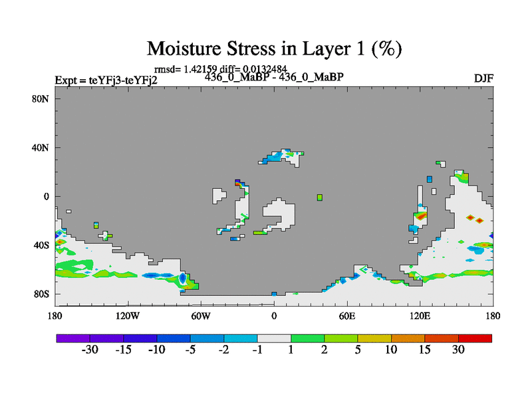
Task: Click the green swatch between 1 and 2
Action: 307,338
